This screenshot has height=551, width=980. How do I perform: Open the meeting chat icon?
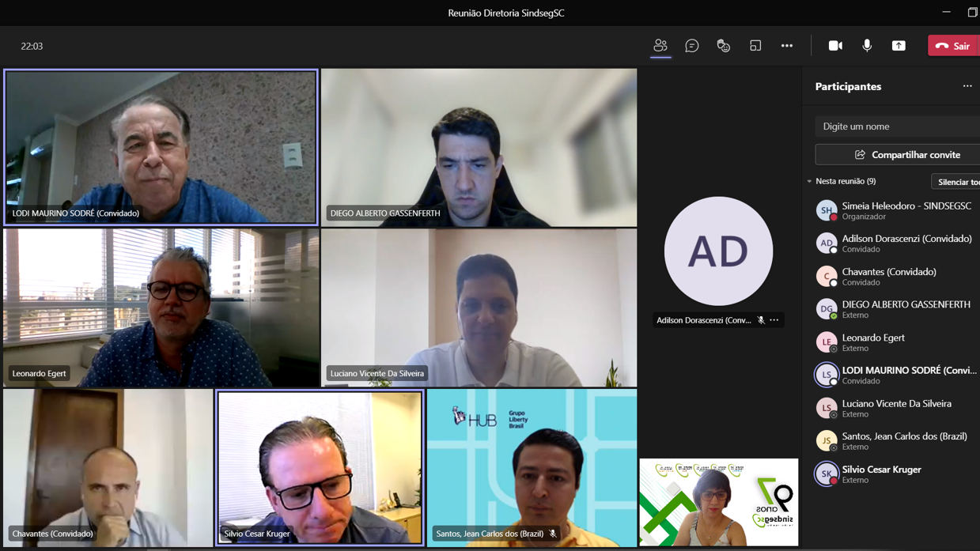point(692,46)
